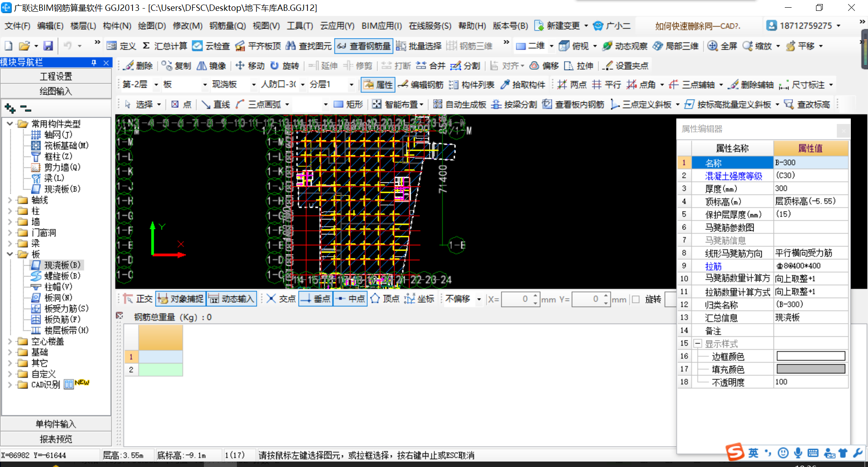The height and width of the screenshot is (467, 868).
Task: Open the 文件(F) menu
Action: click(17, 26)
